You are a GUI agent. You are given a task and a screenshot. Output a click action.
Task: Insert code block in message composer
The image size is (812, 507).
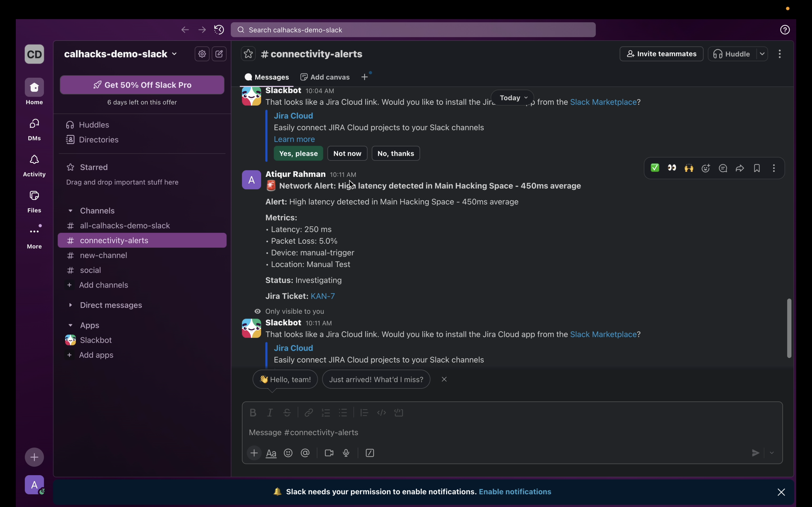click(x=399, y=413)
